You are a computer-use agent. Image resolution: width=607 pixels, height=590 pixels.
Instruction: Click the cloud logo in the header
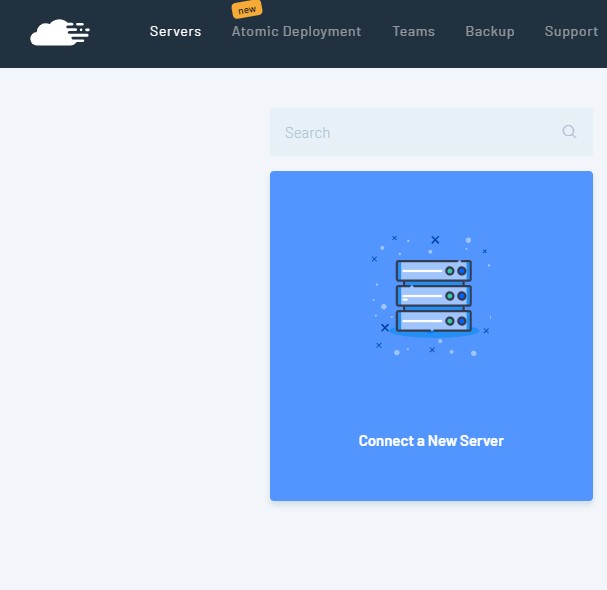tap(60, 32)
